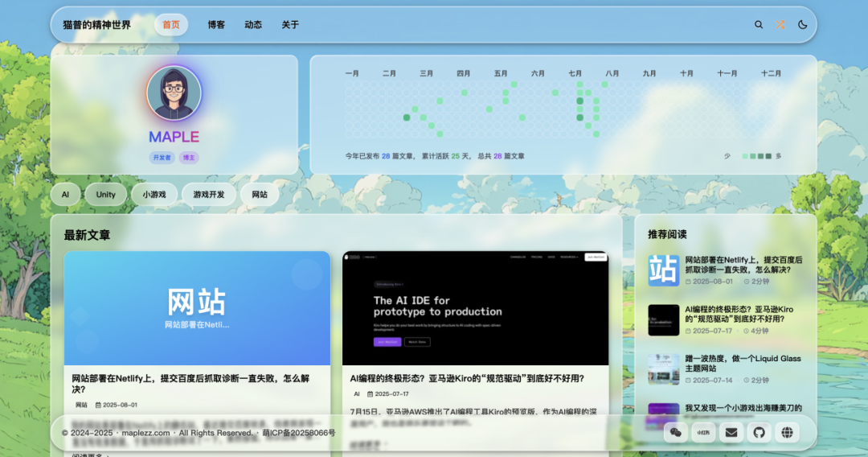Click the 博主 badge
The height and width of the screenshot is (457, 868).
[189, 158]
